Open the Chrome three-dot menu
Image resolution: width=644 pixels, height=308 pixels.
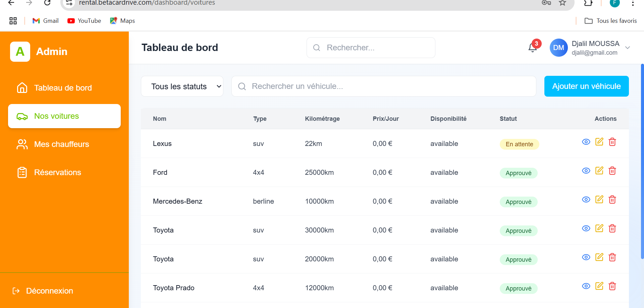[633, 3]
